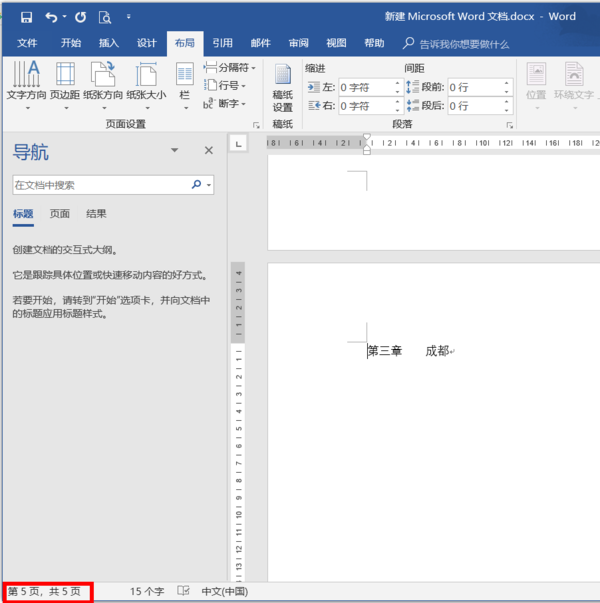Open the 帮助 ribbon tab
This screenshot has height=603, width=600.
click(x=374, y=43)
